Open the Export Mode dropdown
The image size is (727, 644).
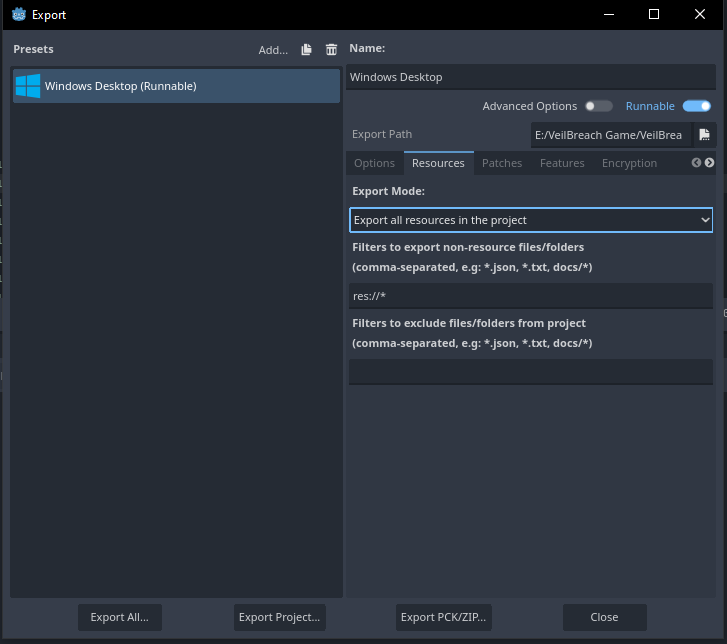tap(531, 220)
